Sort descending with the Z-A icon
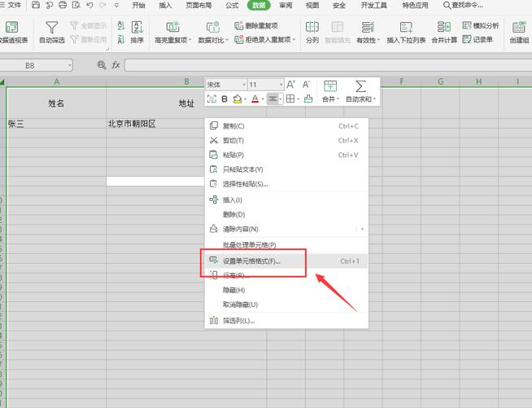Image resolution: width=532 pixels, height=408 pixels. 120,40
